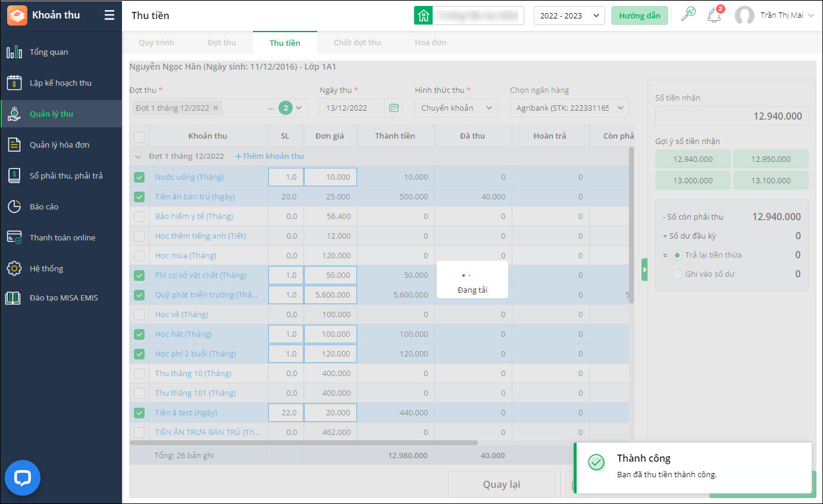
Task: Open the live chat support bubble
Action: click(23, 478)
